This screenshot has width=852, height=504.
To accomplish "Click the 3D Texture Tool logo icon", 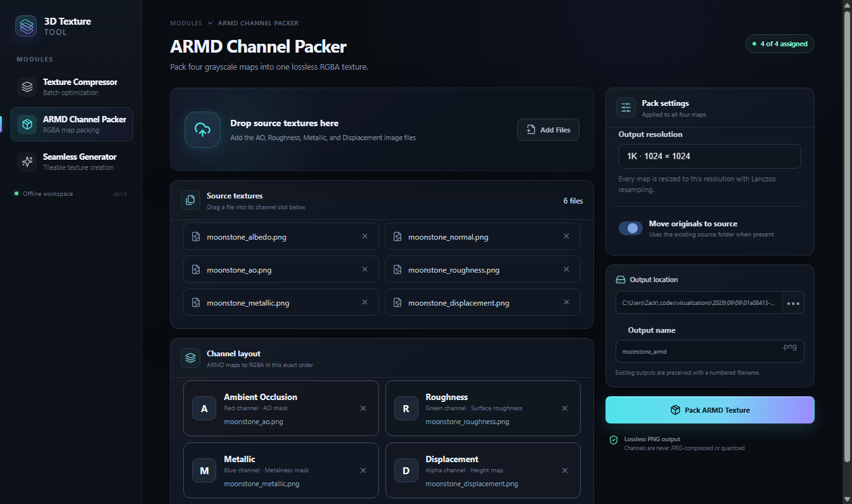I will coord(26,26).
